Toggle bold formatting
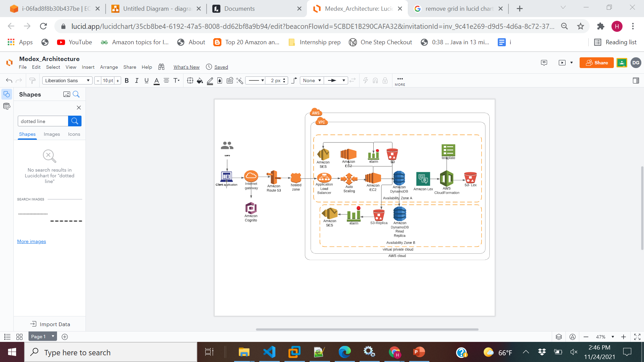644x362 pixels. coord(127,80)
